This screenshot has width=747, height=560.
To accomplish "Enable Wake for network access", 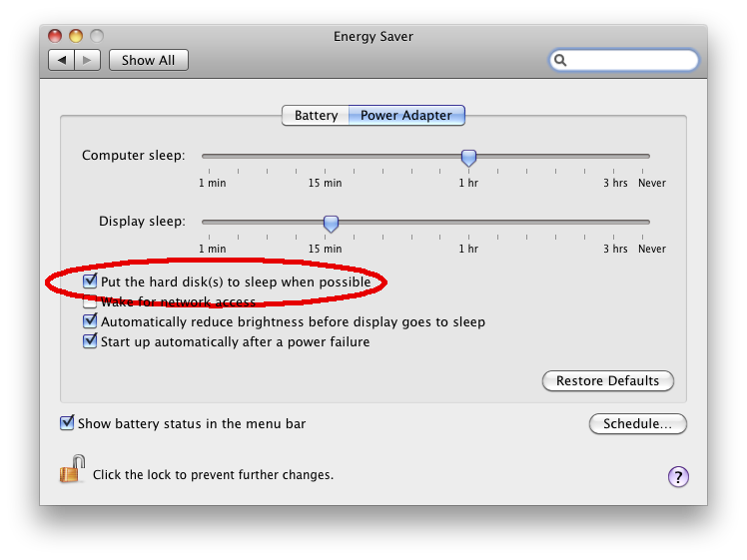I will (90, 301).
